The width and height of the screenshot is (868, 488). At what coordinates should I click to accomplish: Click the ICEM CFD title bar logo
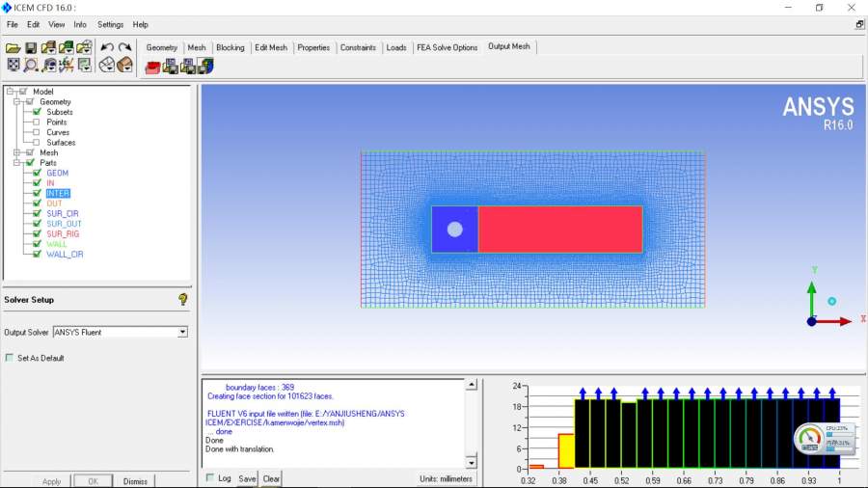[6, 8]
